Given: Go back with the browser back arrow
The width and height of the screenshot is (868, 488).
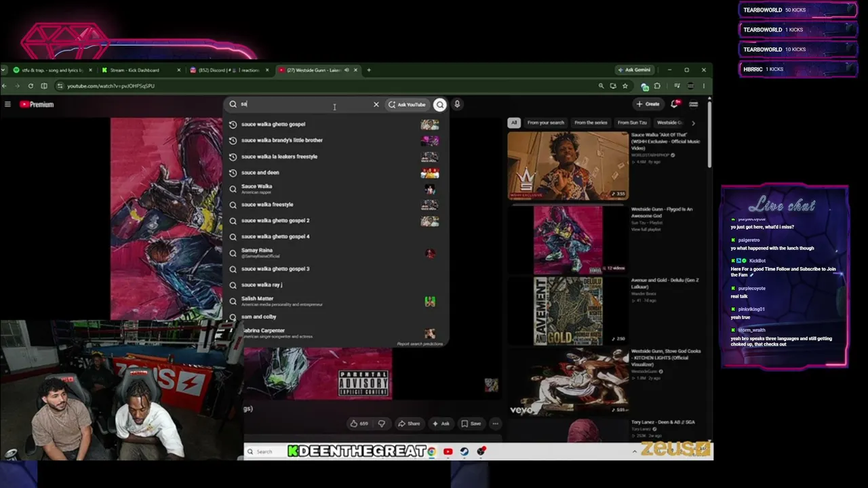Looking at the screenshot, I should tap(4, 86).
